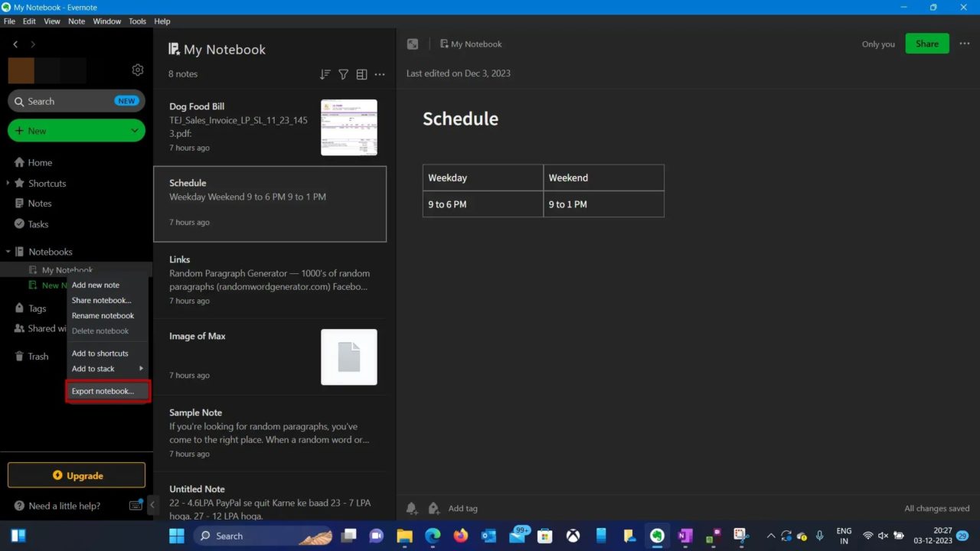Select the sort notes icon
980x551 pixels.
click(325, 74)
